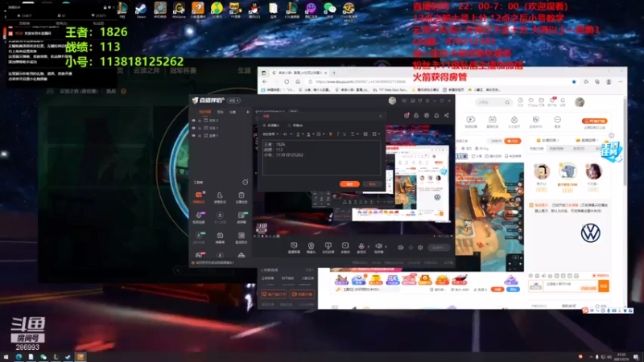This screenshot has height=362, width=644.
Task: Toggle the lock on the first source layer
Action: 200,120
